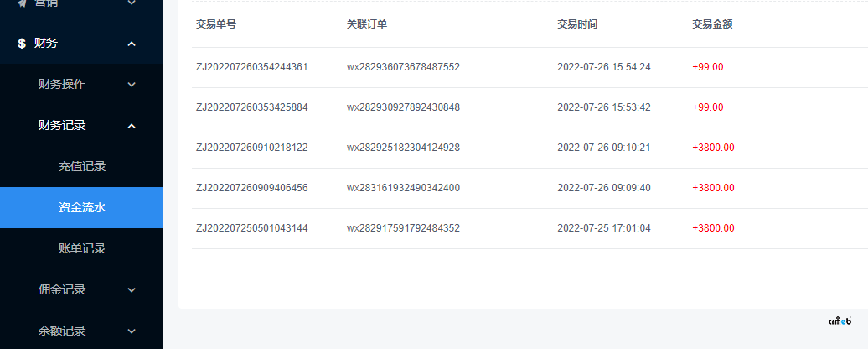Click +99.00 amount for the 15:53:42 transaction
Viewport: 868px width, 349px height.
tap(707, 107)
